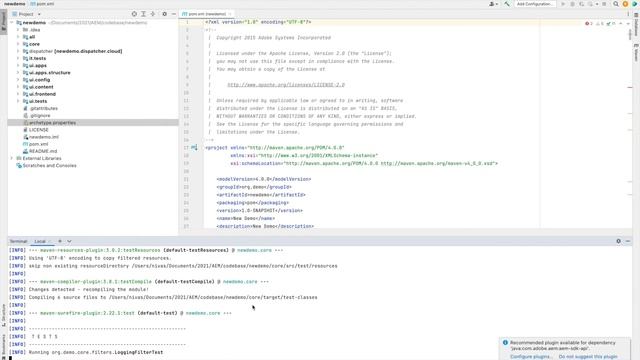Viewport: 640px width, 360px height.
Task: Select pom.xml in project tree
Action: point(38,144)
